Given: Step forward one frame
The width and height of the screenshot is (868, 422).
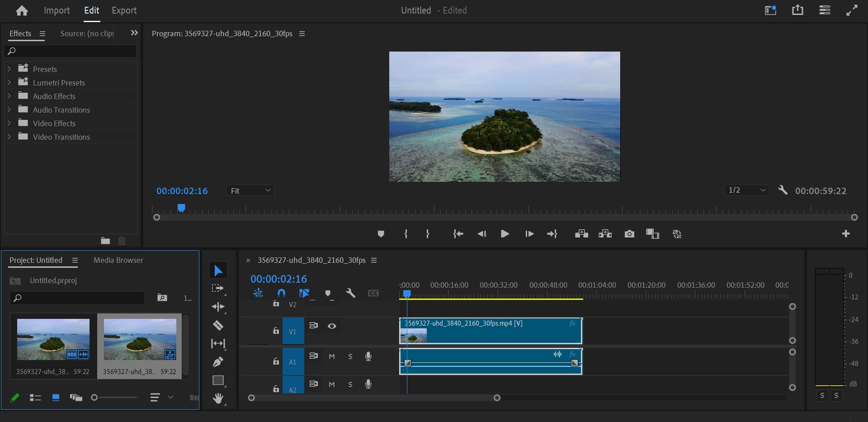Looking at the screenshot, I should 529,234.
